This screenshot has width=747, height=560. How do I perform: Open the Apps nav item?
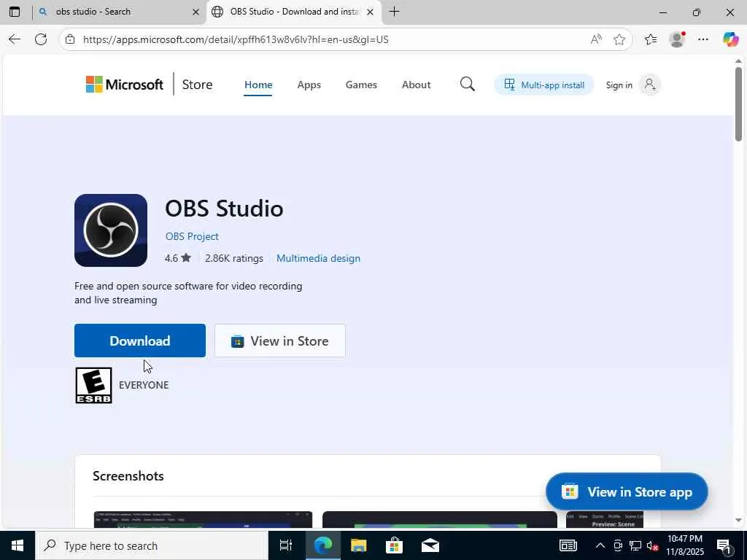pos(309,85)
